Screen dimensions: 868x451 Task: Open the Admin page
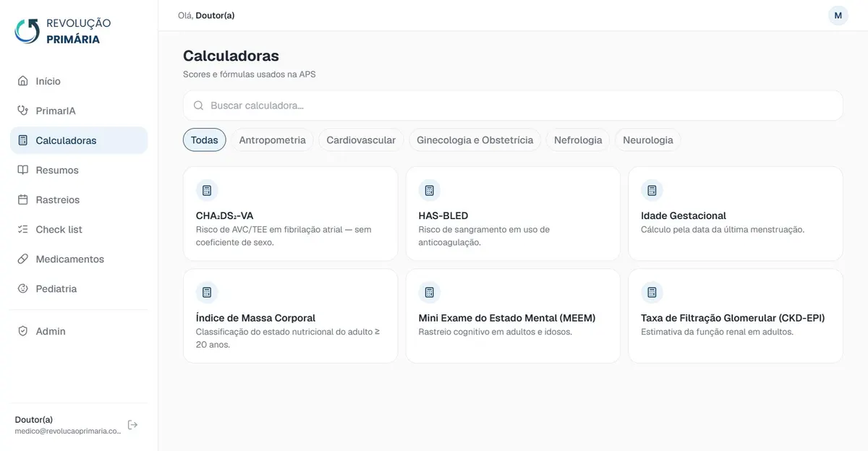79,331
